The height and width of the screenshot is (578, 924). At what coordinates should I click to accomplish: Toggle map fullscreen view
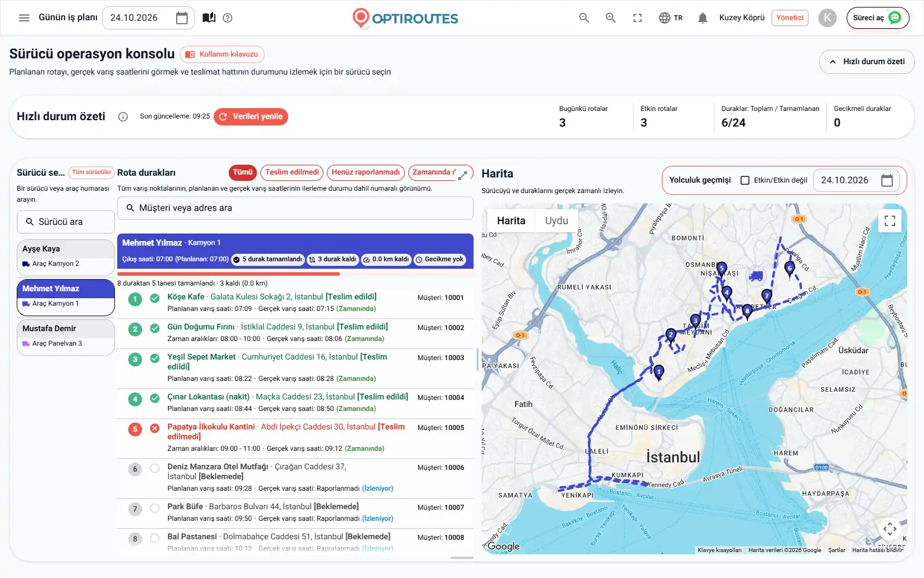pos(890,221)
